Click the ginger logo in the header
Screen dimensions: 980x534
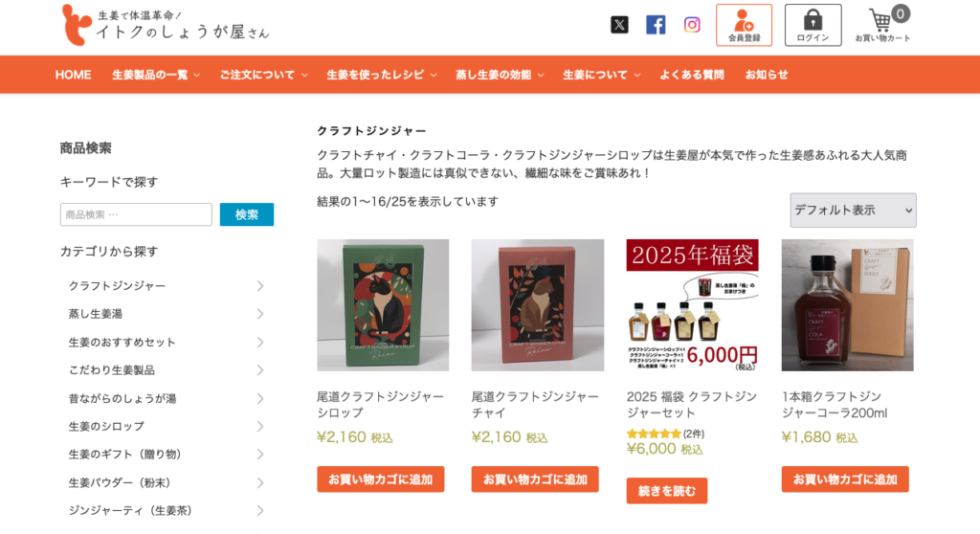pyautogui.click(x=77, y=25)
